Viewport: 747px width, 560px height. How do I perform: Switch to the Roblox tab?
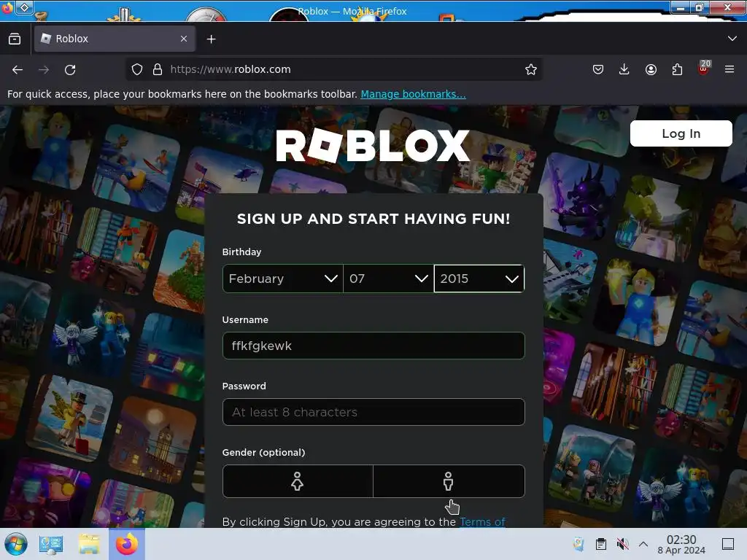click(x=115, y=39)
